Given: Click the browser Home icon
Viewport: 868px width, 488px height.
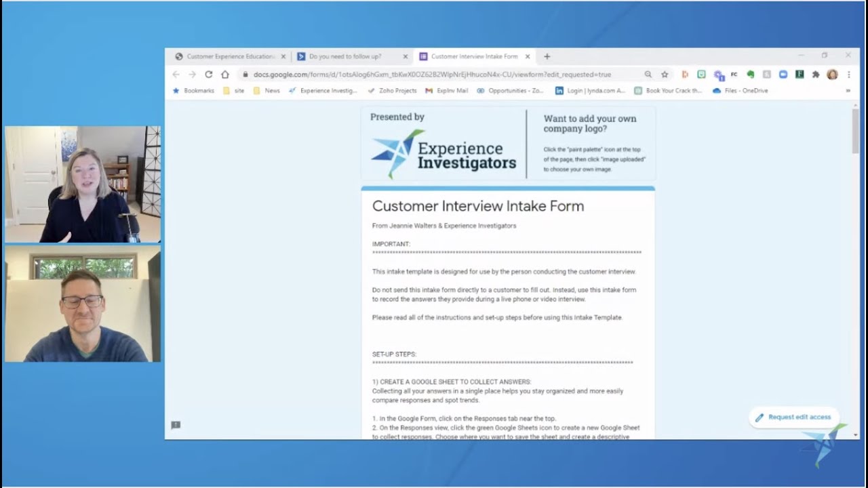Looking at the screenshot, I should click(225, 75).
